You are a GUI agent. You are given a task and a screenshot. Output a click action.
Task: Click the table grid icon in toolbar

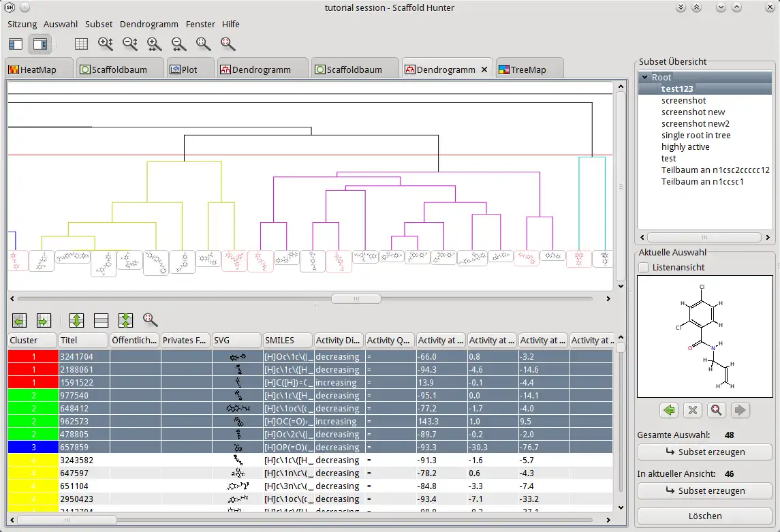point(81,44)
